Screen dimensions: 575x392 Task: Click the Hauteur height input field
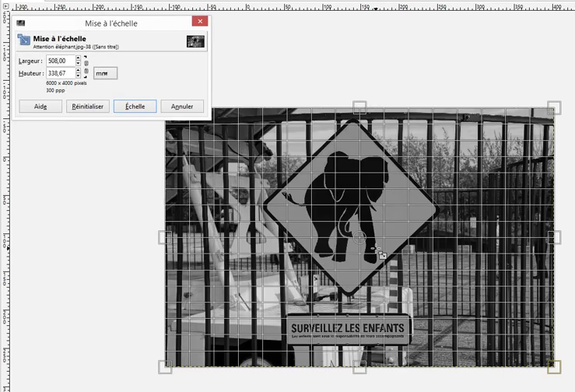[x=60, y=73]
